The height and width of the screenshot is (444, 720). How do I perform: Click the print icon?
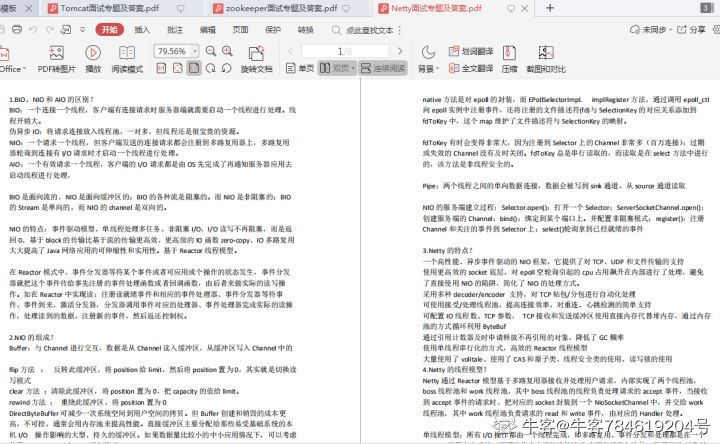pyautogui.click(x=17, y=29)
